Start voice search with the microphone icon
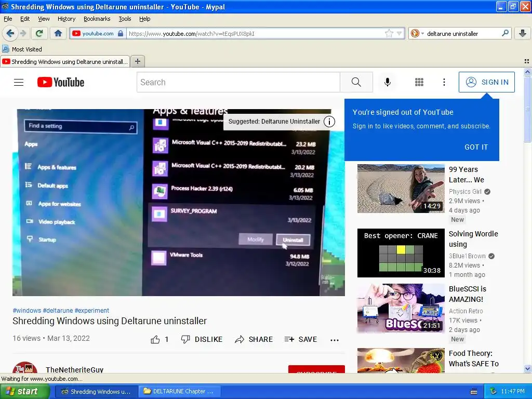This screenshot has height=399, width=532. pos(388,82)
